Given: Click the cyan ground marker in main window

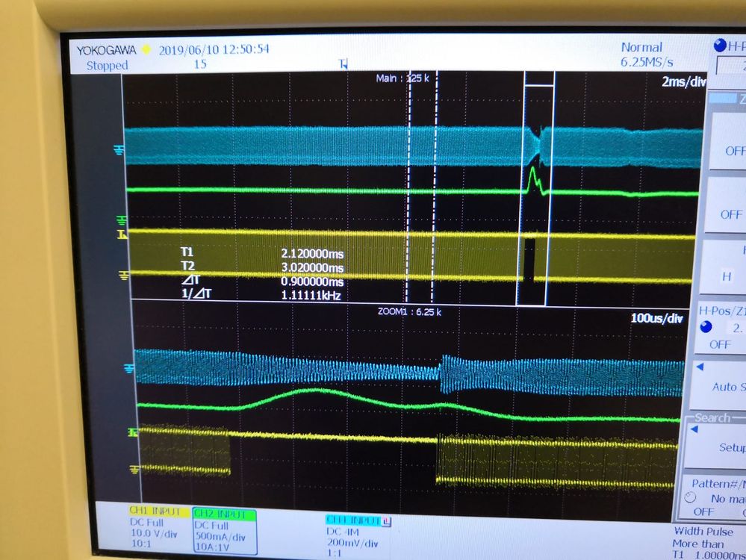Looking at the screenshot, I should [119, 150].
